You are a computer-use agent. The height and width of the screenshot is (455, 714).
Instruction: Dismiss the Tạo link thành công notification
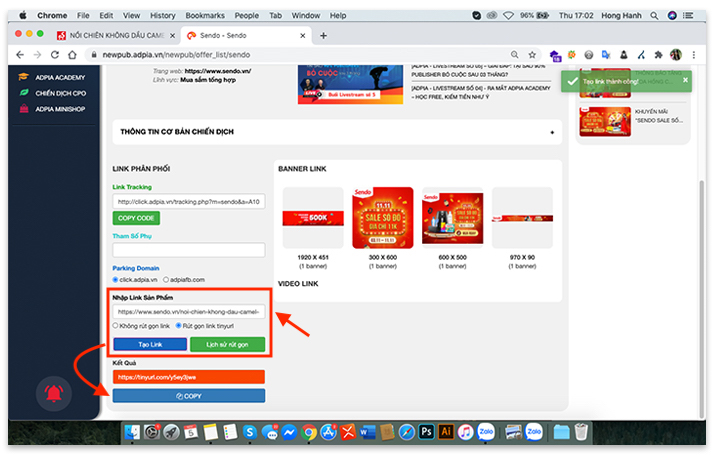click(685, 80)
